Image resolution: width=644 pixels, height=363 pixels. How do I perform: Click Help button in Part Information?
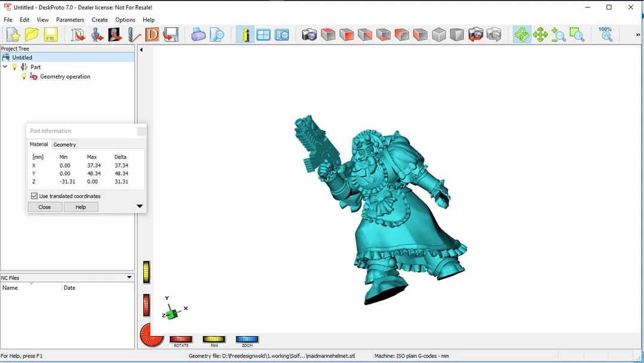81,207
